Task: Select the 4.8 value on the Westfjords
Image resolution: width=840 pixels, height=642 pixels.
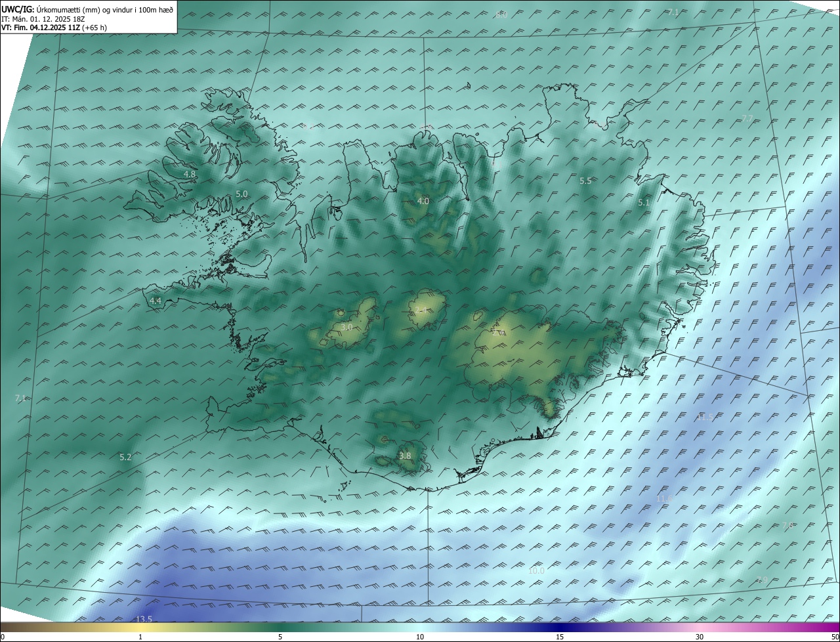Action: [x=190, y=175]
